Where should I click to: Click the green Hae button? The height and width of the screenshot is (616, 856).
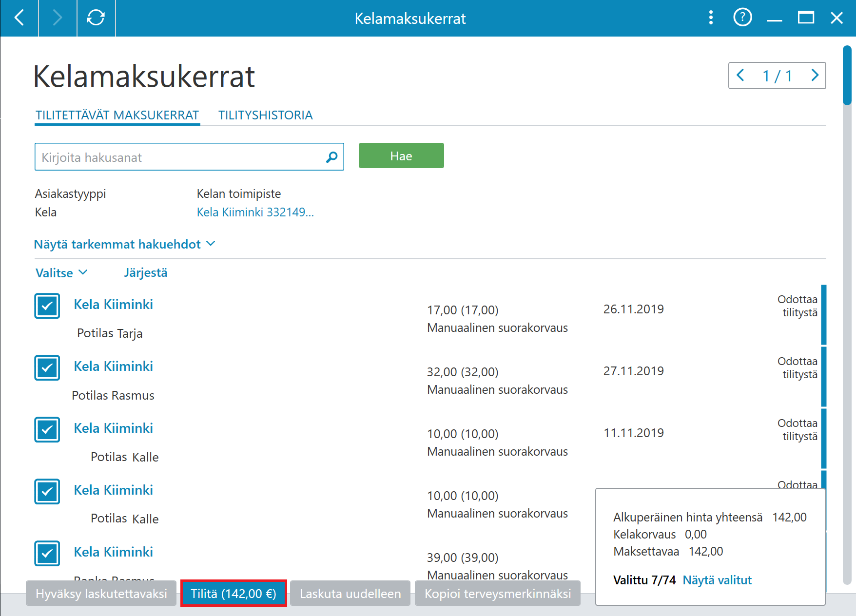[401, 155]
